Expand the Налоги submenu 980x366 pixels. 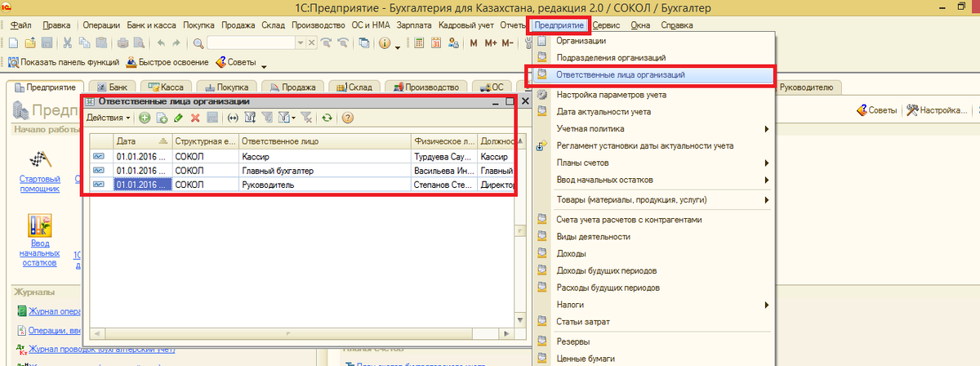pyautogui.click(x=766, y=305)
